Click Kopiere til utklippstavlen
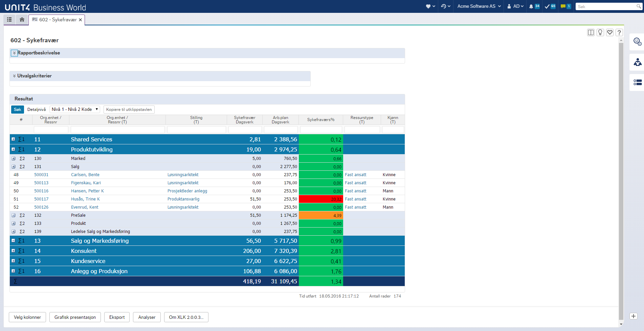This screenshot has height=331, width=644. tap(129, 110)
